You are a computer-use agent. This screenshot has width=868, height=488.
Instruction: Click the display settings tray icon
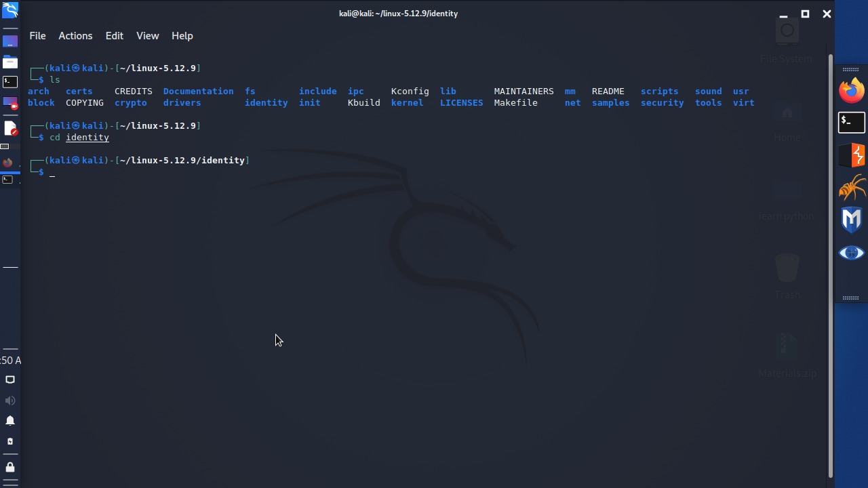pos(9,380)
